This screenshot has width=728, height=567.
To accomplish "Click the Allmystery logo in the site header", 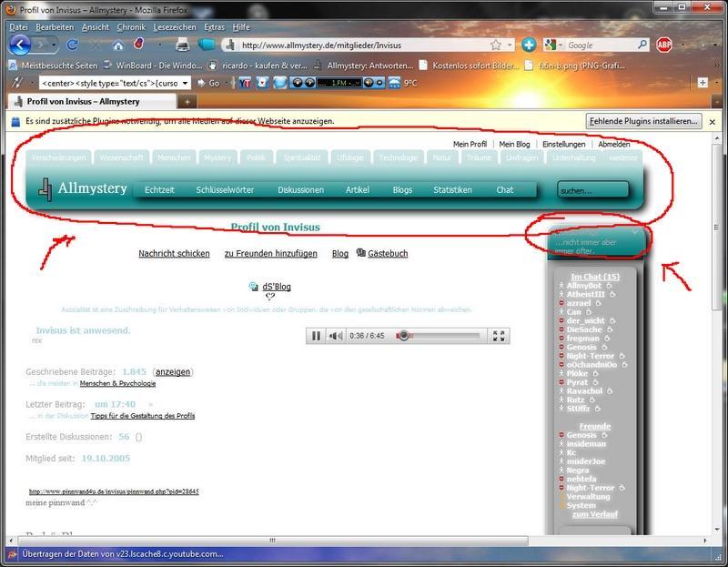I will [83, 188].
